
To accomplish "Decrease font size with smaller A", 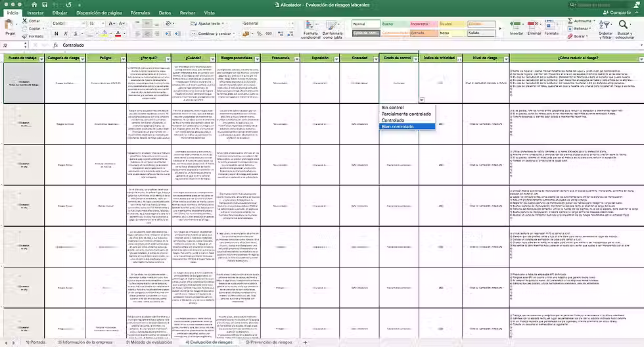I will click(x=122, y=24).
